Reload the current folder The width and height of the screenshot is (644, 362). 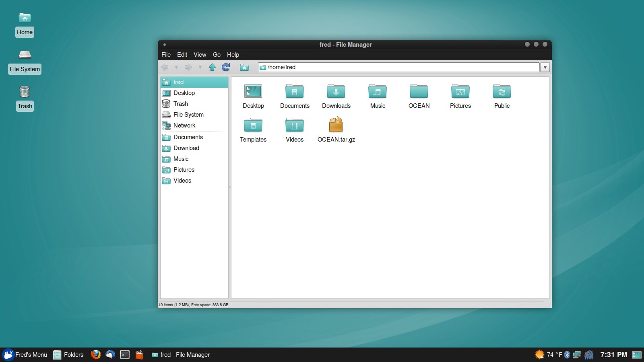pyautogui.click(x=226, y=67)
